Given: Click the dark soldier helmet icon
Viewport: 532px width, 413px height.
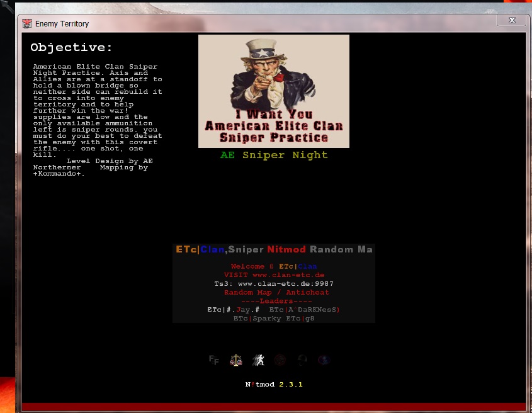Looking at the screenshot, I should [302, 360].
